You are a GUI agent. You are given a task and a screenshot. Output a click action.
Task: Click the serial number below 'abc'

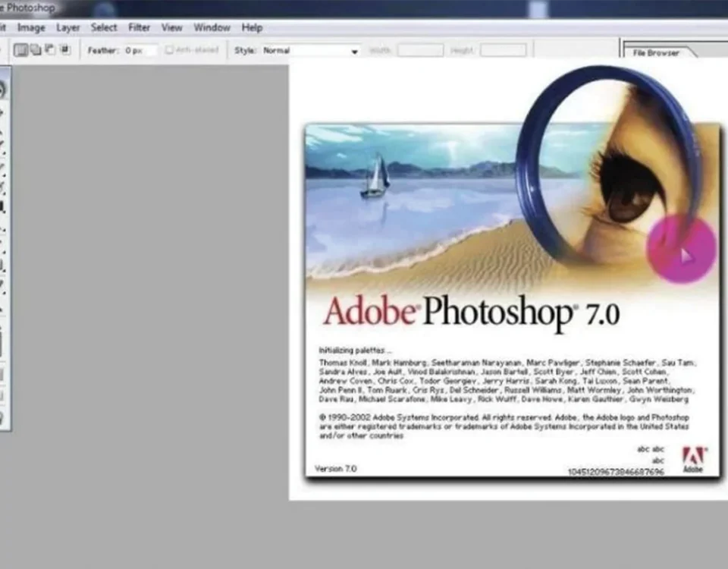[616, 472]
